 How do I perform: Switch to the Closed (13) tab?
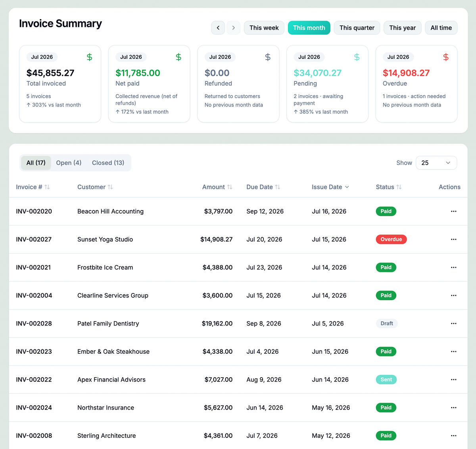pyautogui.click(x=108, y=163)
